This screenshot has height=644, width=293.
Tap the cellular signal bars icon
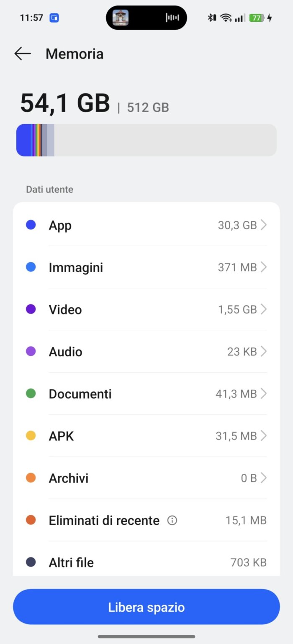point(240,18)
